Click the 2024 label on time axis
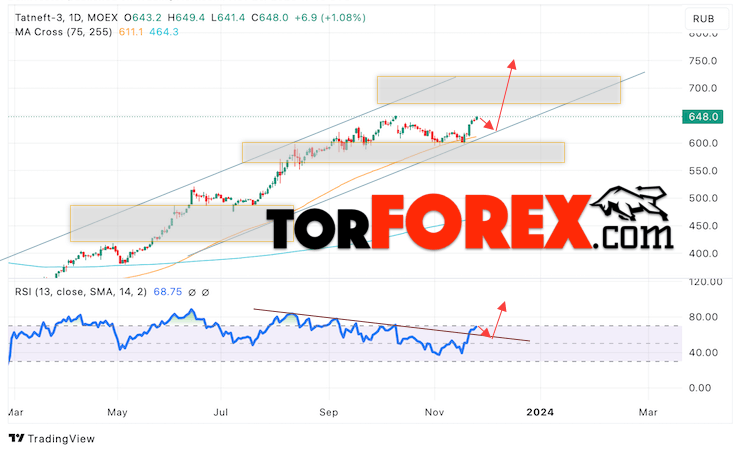This screenshot has height=453, width=741. tap(540, 412)
